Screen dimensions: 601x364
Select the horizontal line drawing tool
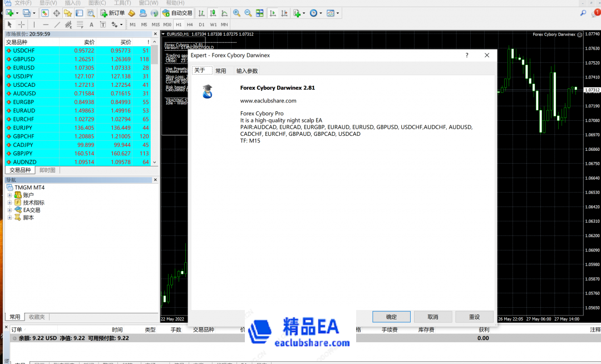tap(46, 24)
